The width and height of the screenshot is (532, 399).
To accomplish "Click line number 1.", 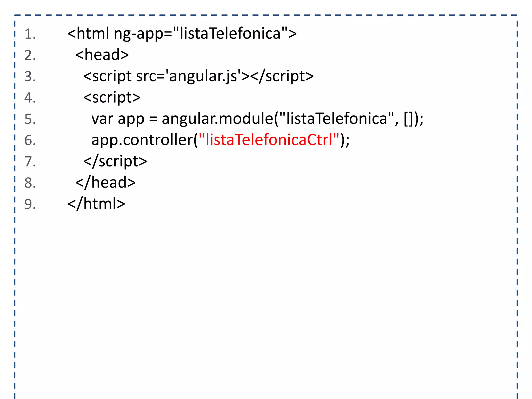I will pos(30,34).
